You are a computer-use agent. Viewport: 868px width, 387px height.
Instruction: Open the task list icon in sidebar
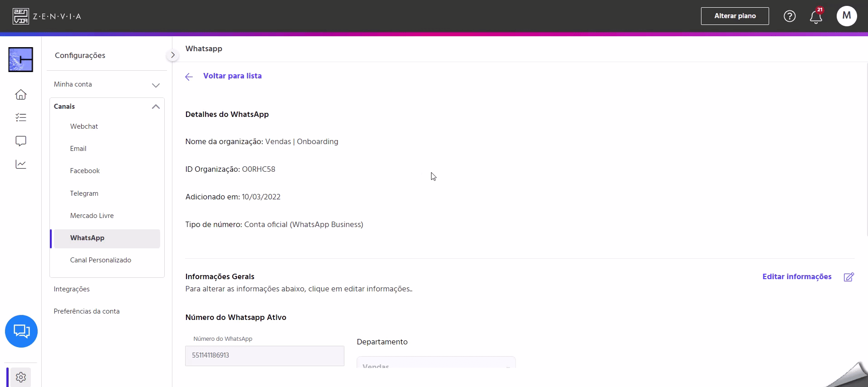(21, 117)
